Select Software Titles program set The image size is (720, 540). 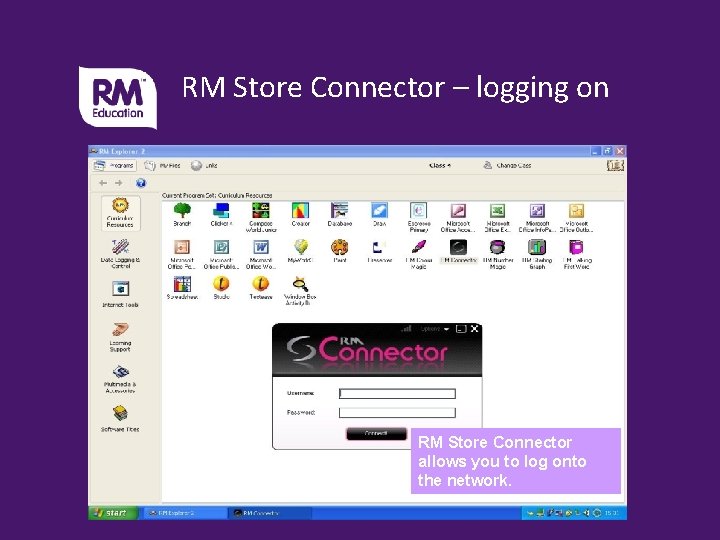120,418
